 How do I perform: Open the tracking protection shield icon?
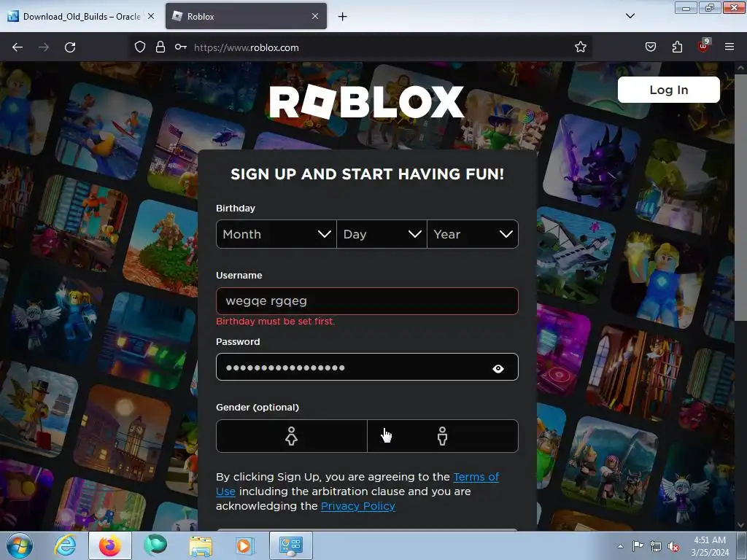pyautogui.click(x=139, y=47)
